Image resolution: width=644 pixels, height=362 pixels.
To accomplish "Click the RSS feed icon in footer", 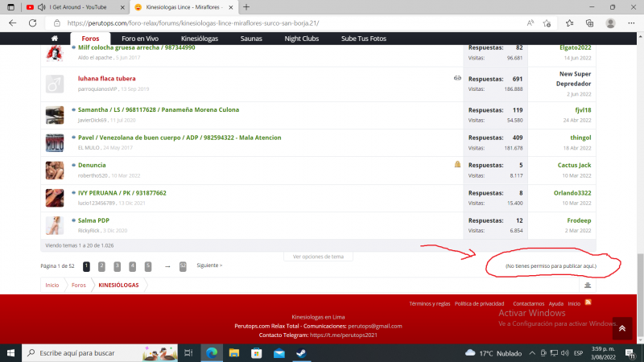I will point(588,302).
